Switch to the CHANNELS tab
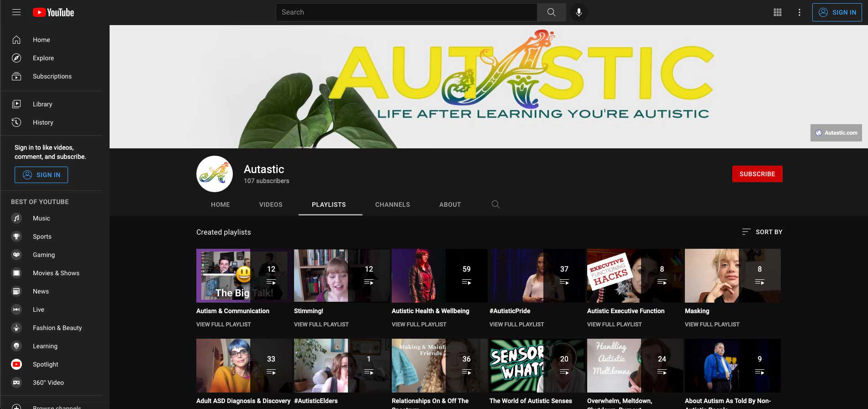 tap(393, 204)
